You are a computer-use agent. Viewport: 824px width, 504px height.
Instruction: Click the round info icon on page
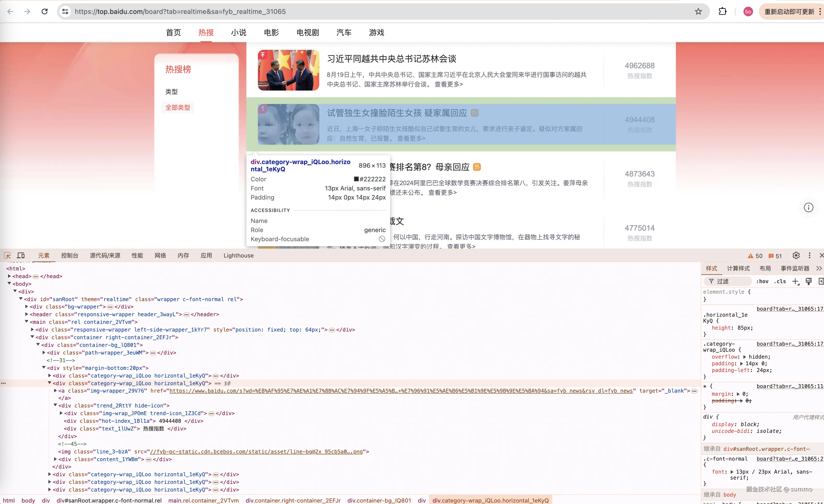coord(808,207)
